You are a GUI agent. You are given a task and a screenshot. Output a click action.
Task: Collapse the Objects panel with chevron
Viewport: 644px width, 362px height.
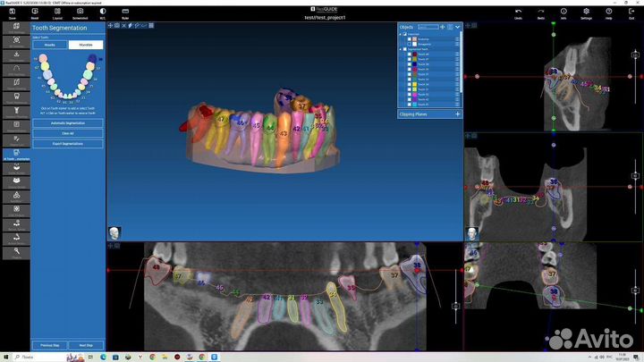[x=458, y=27]
